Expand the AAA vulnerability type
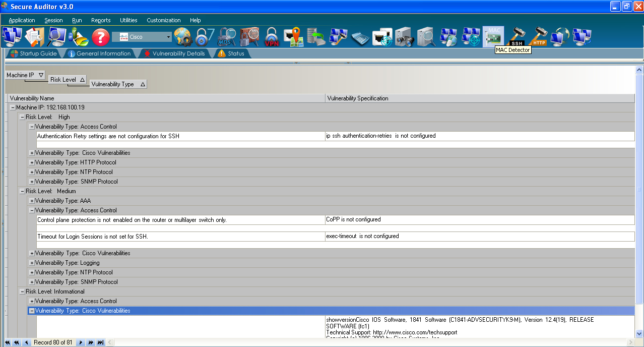Image resolution: width=644 pixels, height=347 pixels. click(32, 201)
